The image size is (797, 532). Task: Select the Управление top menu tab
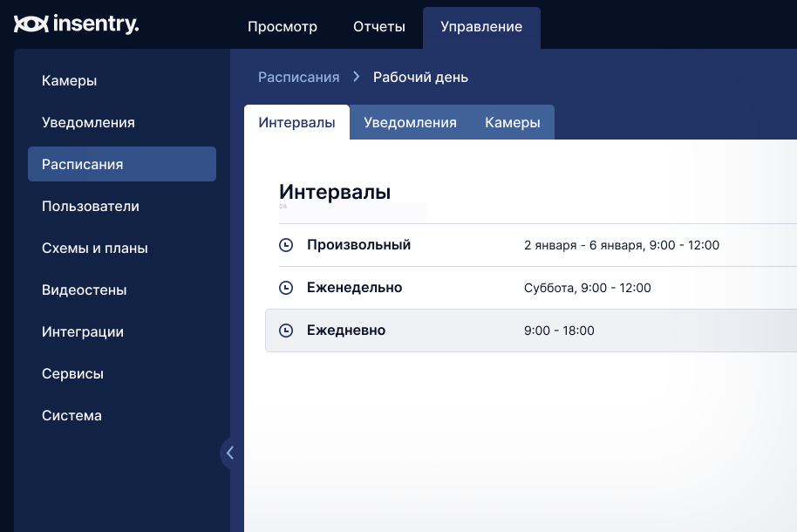click(481, 26)
